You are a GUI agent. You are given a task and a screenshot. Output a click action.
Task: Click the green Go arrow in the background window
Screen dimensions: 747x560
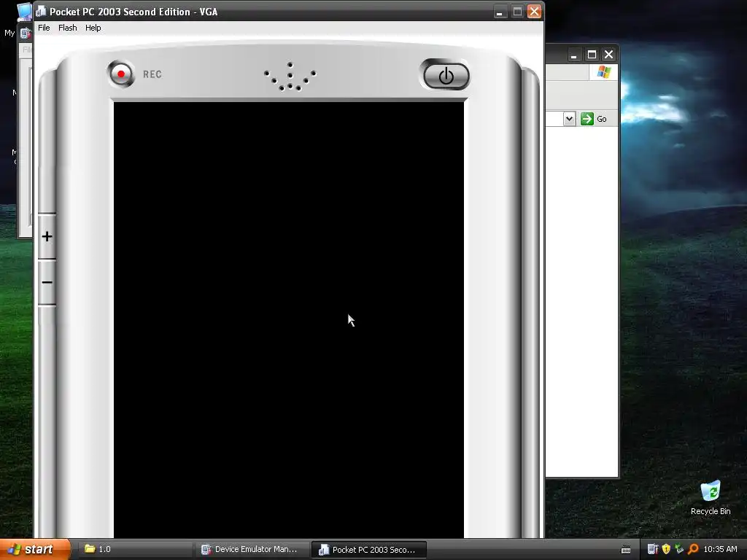click(587, 119)
